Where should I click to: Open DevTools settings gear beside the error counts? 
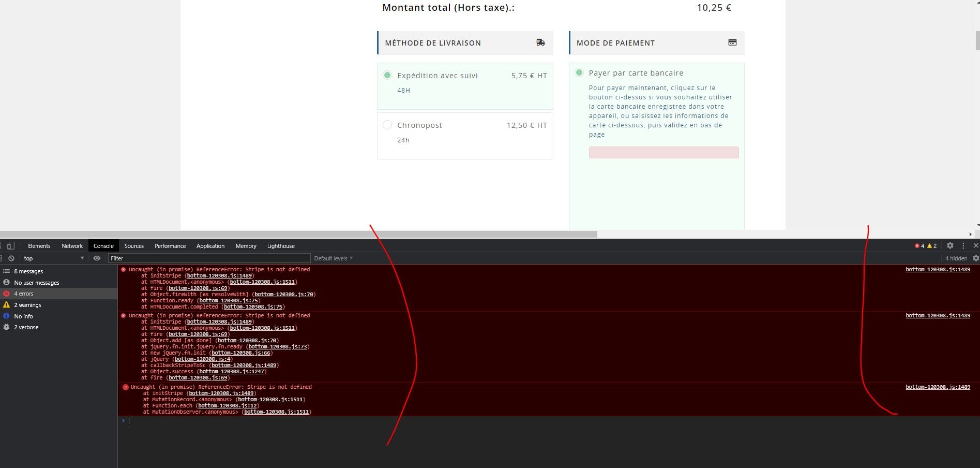pyautogui.click(x=950, y=246)
